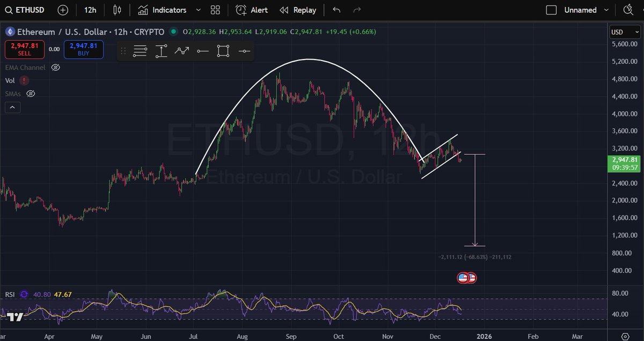Collapse the indicator legend with the chevron
The height and width of the screenshot is (341, 644).
pyautogui.click(x=12, y=107)
